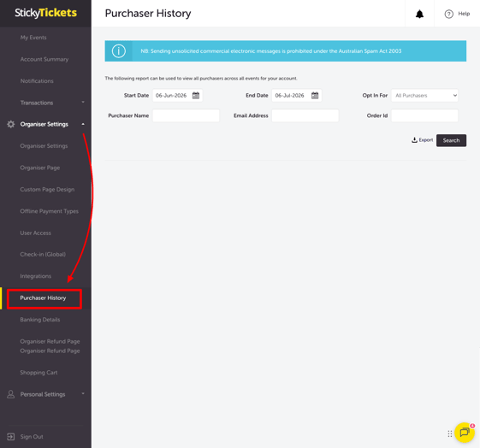Select Organiser Settings sub-item

click(x=44, y=146)
